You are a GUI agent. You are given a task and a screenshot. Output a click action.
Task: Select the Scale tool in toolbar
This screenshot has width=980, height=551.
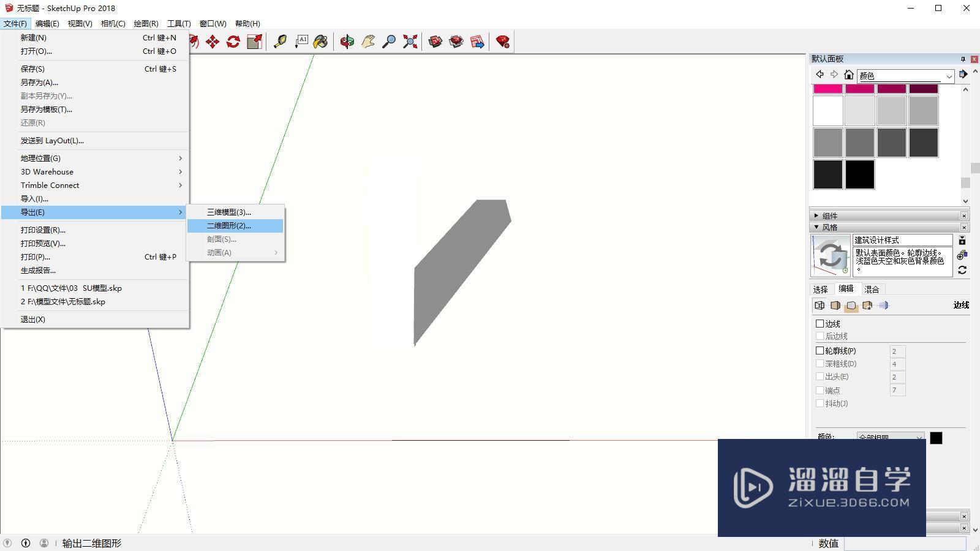click(255, 42)
